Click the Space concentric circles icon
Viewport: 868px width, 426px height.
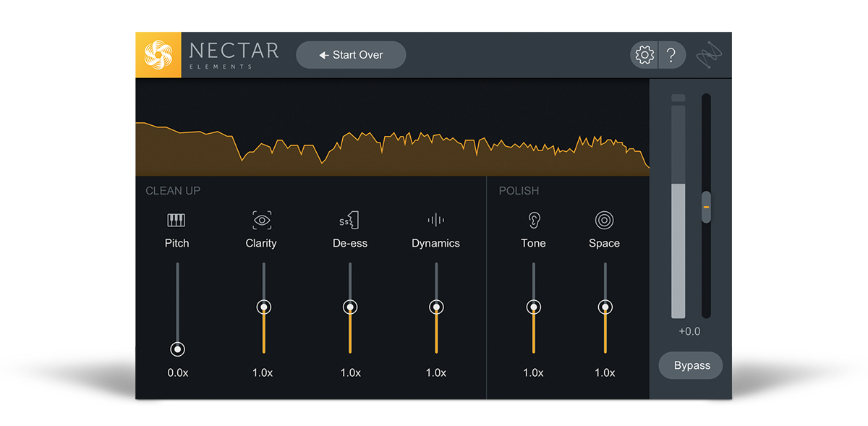604,220
